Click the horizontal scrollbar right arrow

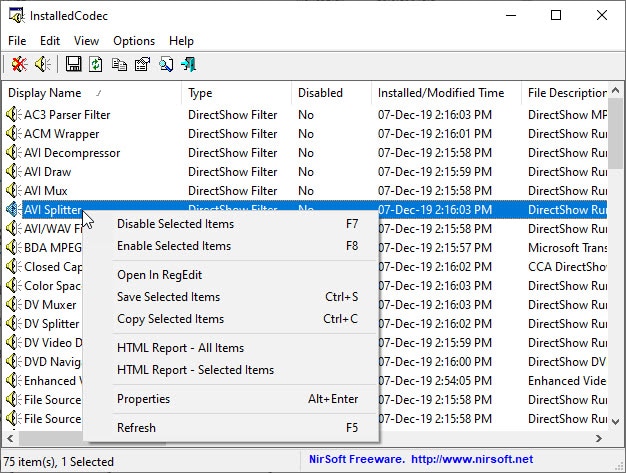click(x=598, y=439)
